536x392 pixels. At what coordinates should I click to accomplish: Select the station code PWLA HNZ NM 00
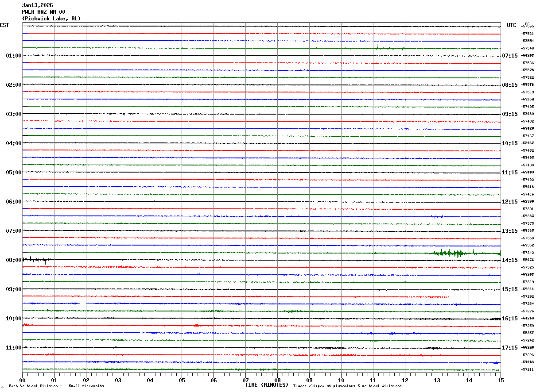[43, 12]
